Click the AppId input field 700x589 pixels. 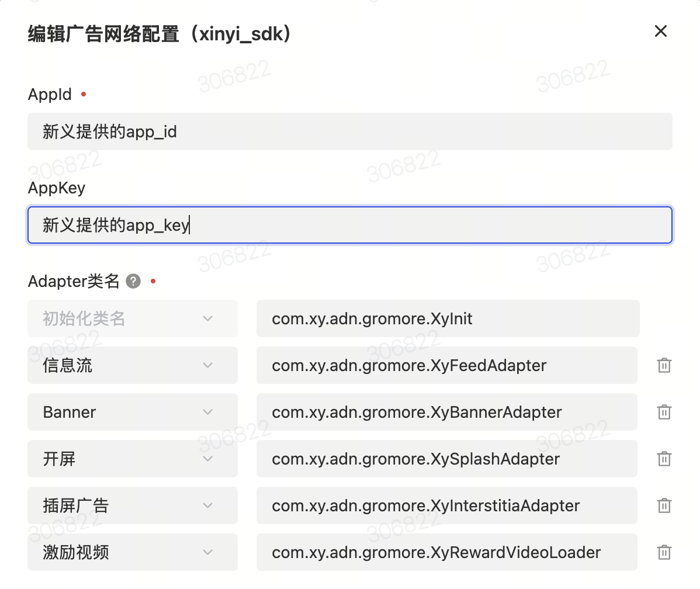(x=349, y=132)
